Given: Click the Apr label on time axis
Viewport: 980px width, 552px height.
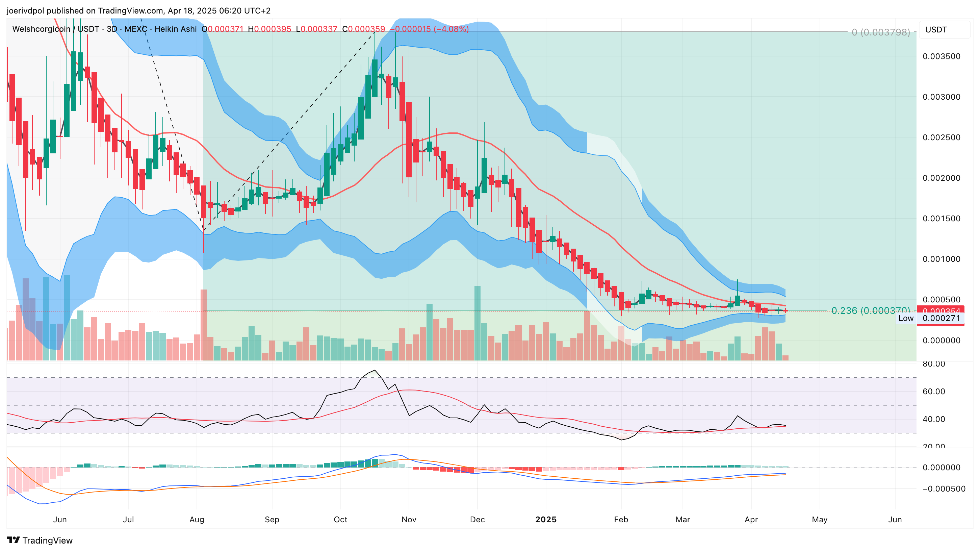Looking at the screenshot, I should [751, 520].
